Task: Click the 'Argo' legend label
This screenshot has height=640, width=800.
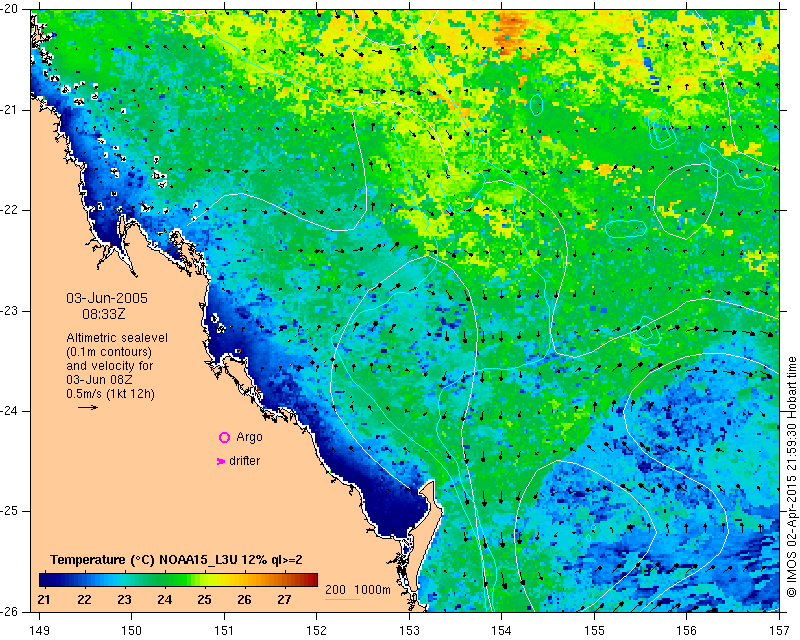Action: 249,437
